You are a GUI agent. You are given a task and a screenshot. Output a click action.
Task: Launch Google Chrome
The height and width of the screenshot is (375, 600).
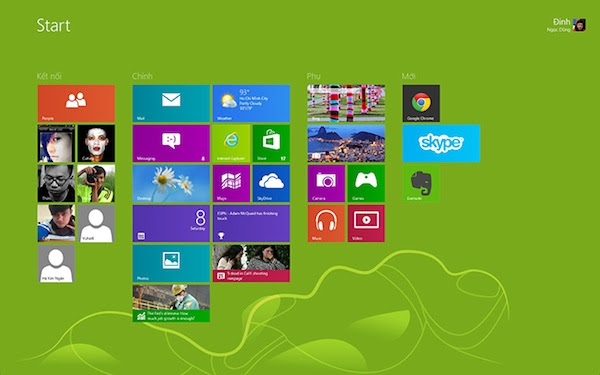tap(421, 103)
